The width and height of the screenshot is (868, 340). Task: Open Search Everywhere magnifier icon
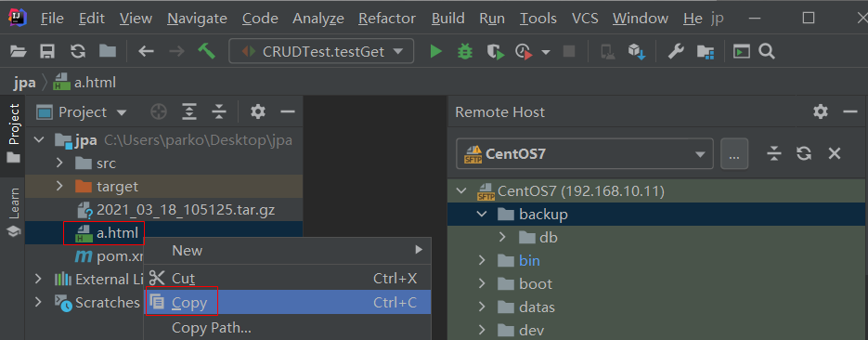coord(766,51)
